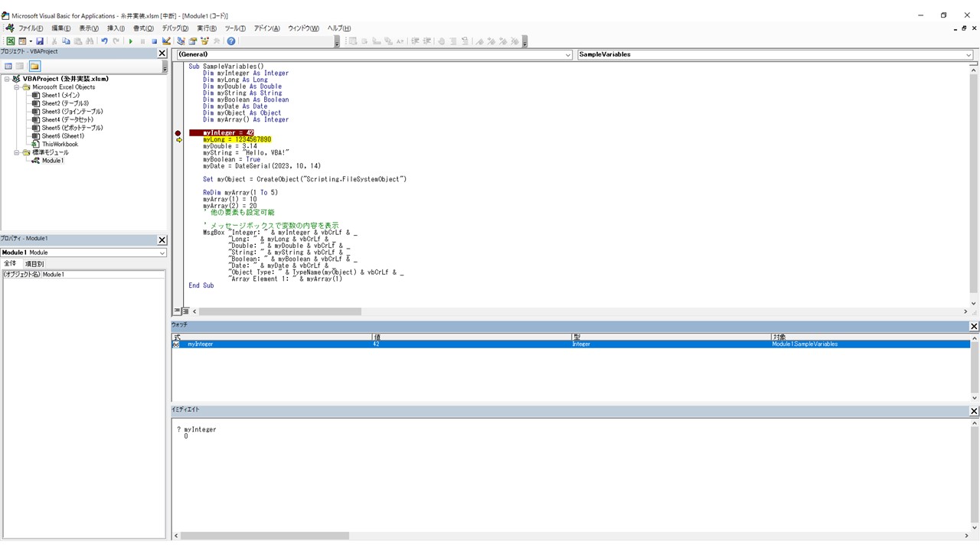Save the workbook with the floppy icon

point(40,41)
